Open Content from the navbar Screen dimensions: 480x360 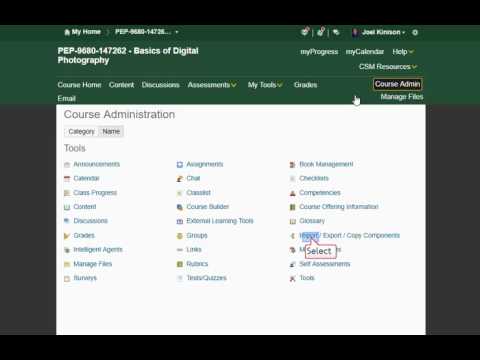121,85
